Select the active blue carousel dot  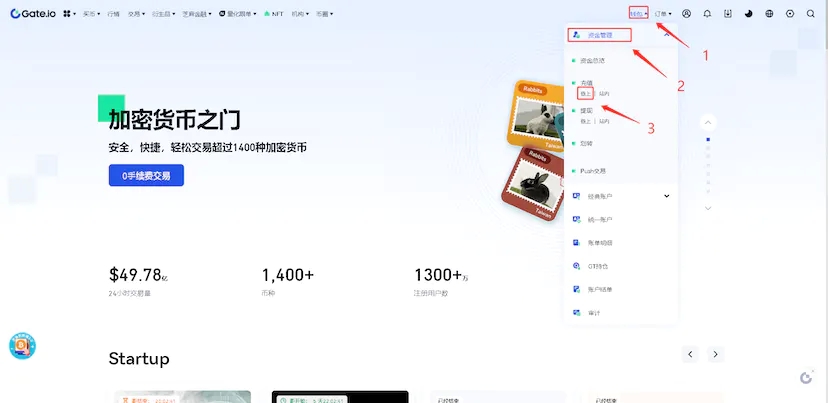(x=708, y=139)
